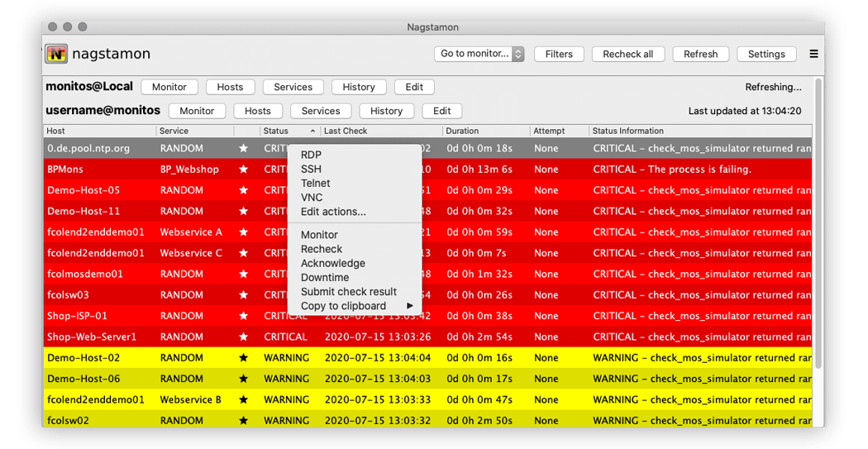Viewport: 868px width, 449px height.
Task: Click star icon in fcolmosdemo01 row
Action: (x=243, y=274)
